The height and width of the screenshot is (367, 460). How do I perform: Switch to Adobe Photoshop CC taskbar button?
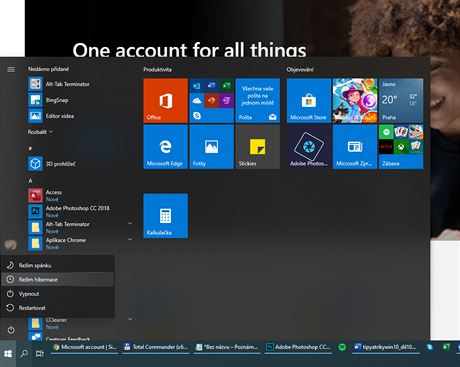pyautogui.click(x=298, y=347)
